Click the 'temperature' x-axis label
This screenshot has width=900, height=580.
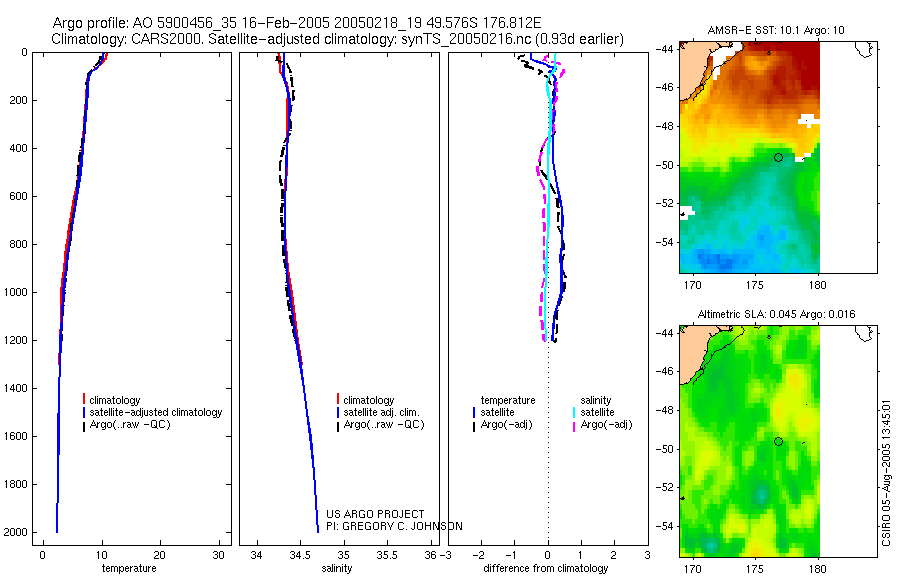pyautogui.click(x=129, y=568)
